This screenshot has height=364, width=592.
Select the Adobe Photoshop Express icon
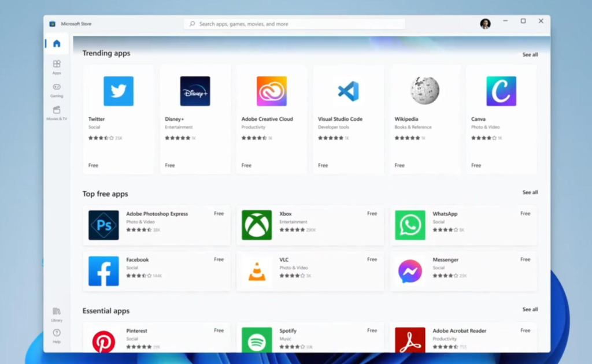click(103, 225)
